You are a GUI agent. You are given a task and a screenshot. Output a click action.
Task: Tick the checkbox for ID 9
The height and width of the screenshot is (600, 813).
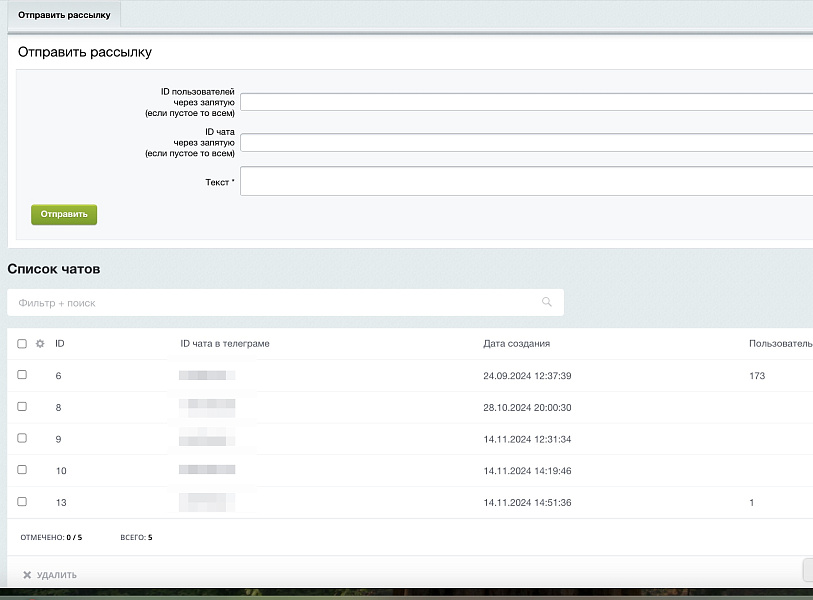(22, 438)
